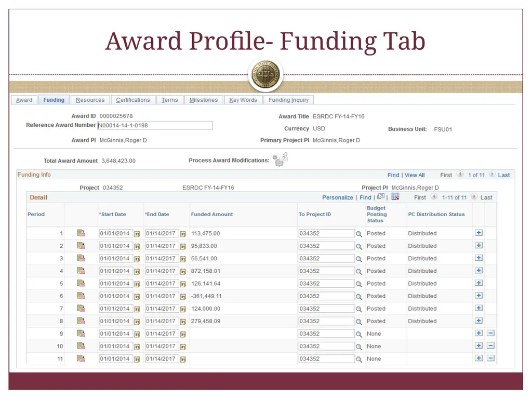This screenshot has height=399, width=532.
Task: Click Find link in Funding Info header
Action: click(393, 175)
